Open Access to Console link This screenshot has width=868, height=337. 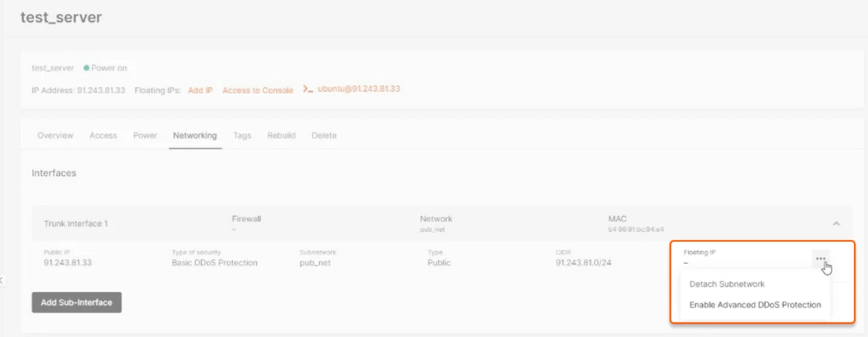click(x=257, y=90)
